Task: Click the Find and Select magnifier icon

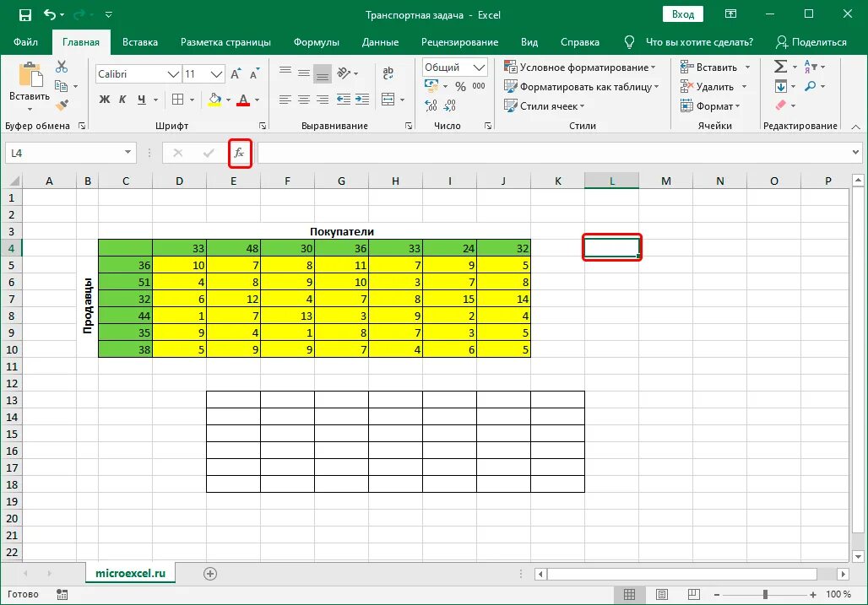Action: tap(811, 86)
